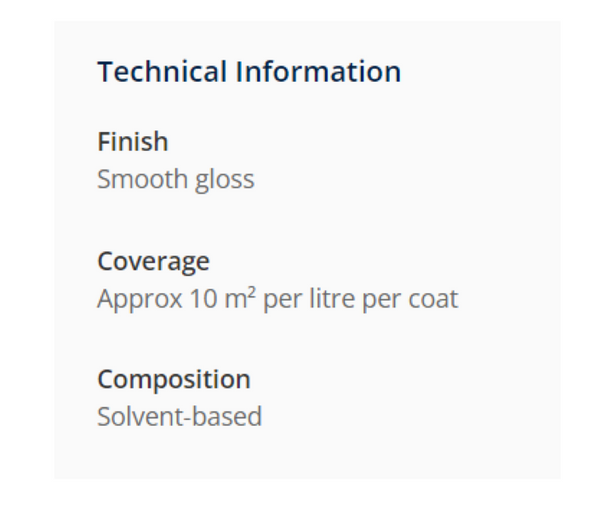Screen dimensions: 600x511
Task: Click the hyphen in Solvent-based
Action: pos(186,418)
